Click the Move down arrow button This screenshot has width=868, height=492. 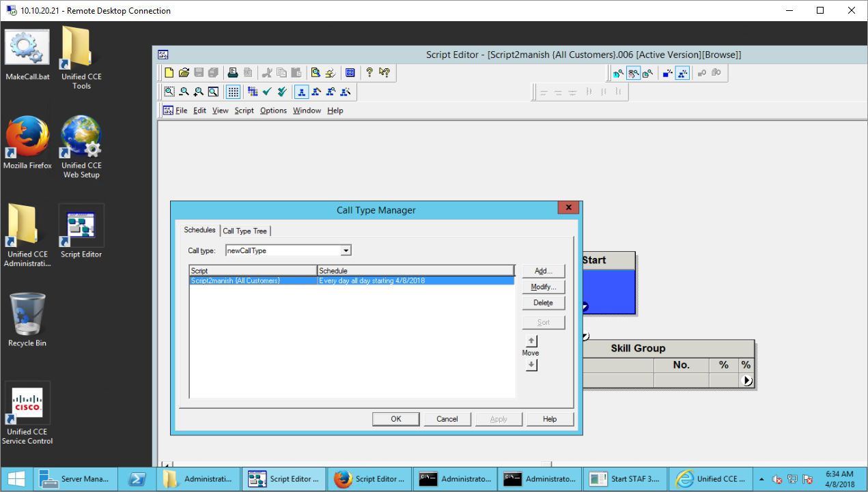pyautogui.click(x=531, y=365)
